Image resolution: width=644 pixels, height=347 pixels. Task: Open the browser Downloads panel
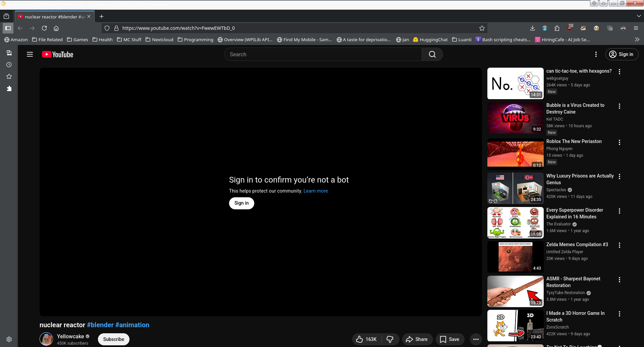click(x=532, y=28)
